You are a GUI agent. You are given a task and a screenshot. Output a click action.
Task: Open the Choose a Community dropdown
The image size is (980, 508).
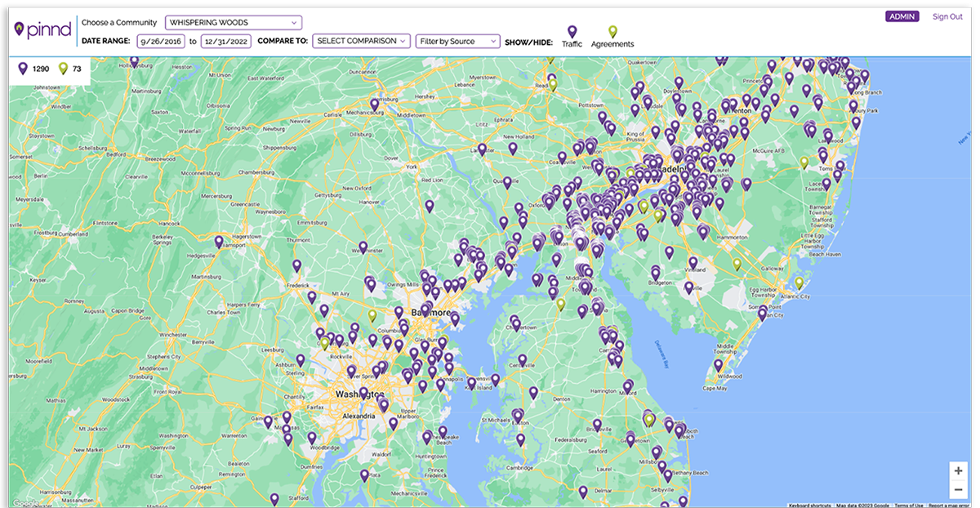(233, 23)
